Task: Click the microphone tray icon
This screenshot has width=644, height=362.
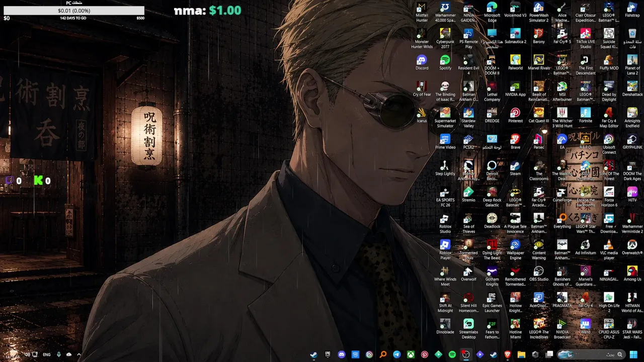Action: [59, 354]
